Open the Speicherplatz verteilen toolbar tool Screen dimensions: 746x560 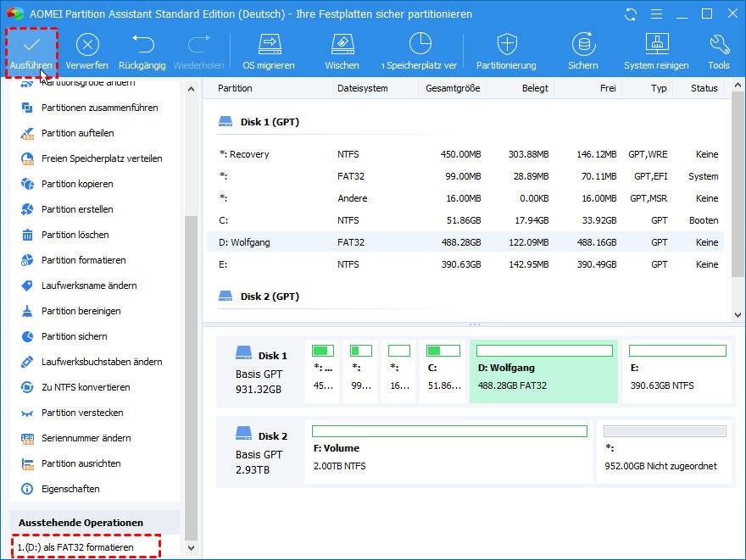pyautogui.click(x=419, y=53)
